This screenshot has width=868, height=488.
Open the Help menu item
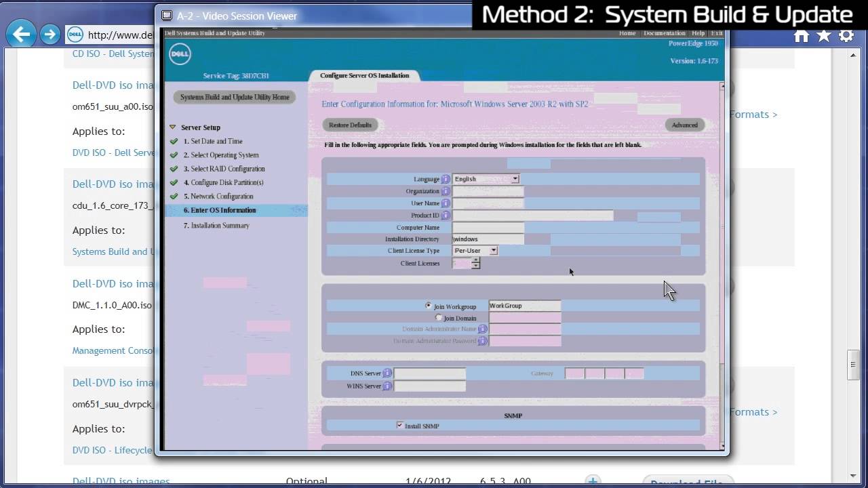coord(698,33)
